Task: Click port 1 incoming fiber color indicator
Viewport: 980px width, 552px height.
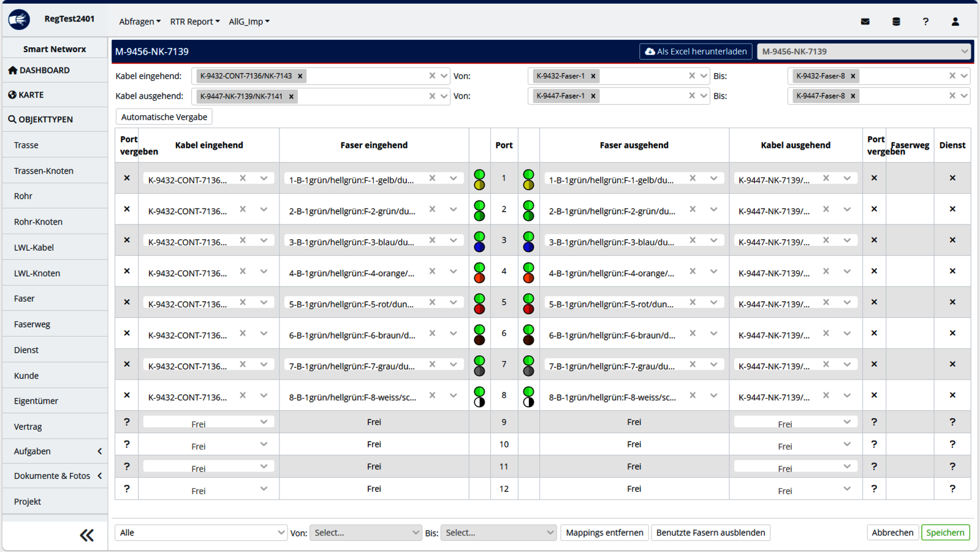Action: click(479, 179)
